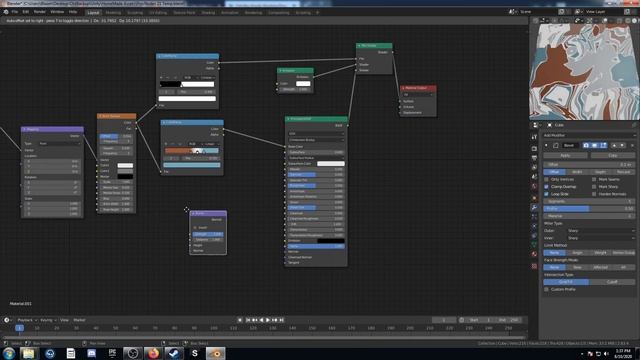Move the Bevel modifier down in stack
The height and width of the screenshot is (360, 640).
(x=622, y=145)
